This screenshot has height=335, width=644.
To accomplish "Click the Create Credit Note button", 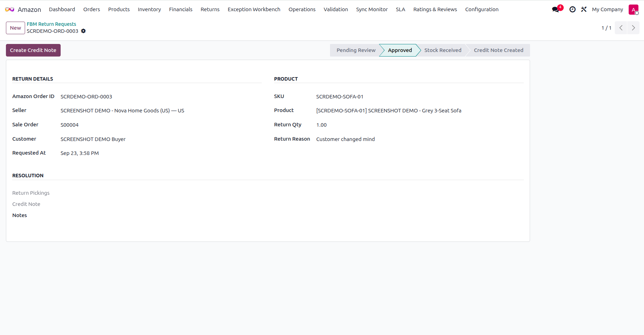I will (x=33, y=50).
